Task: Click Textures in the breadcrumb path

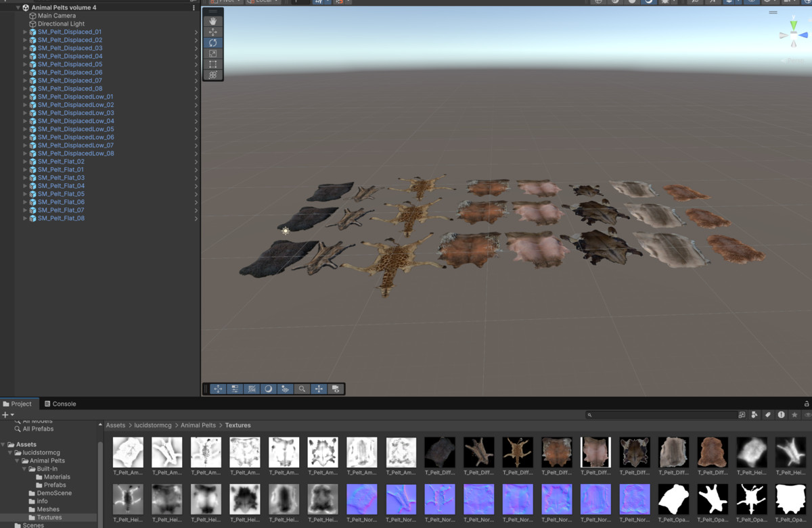Action: (238, 425)
